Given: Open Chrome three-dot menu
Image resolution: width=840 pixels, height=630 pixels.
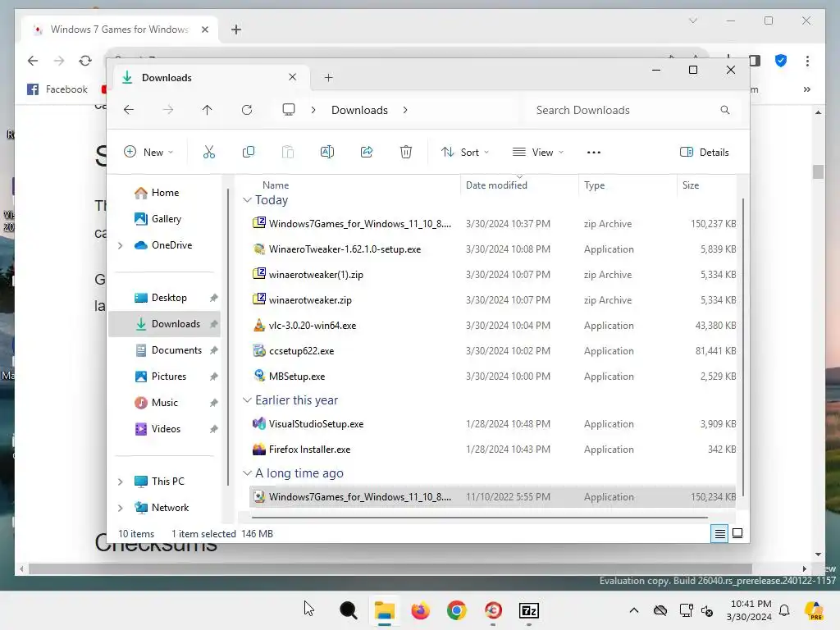Looking at the screenshot, I should pos(807,61).
